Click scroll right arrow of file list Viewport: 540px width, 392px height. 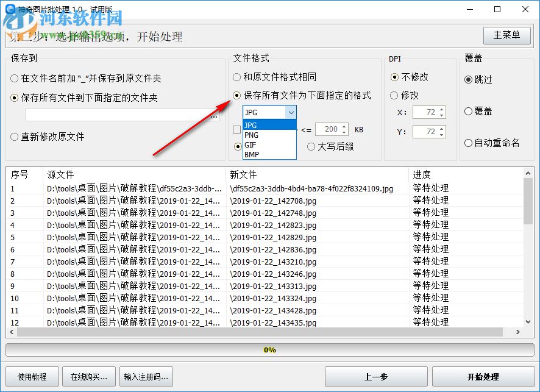coord(517,332)
